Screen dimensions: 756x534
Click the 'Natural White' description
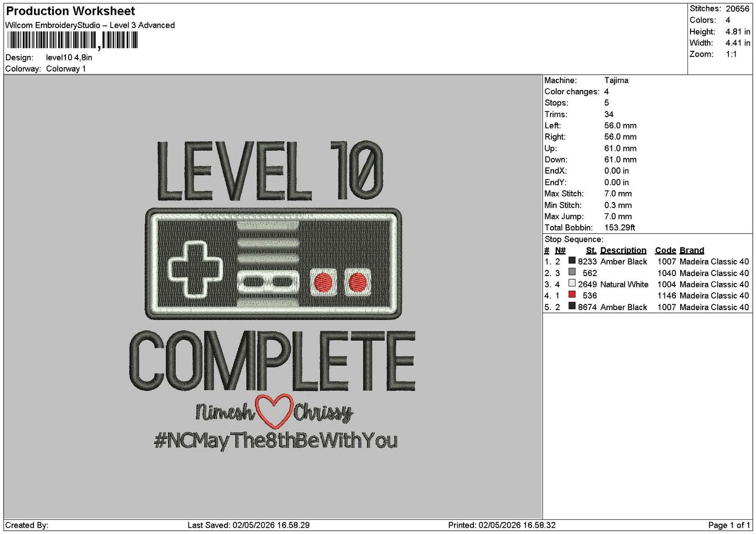(x=624, y=285)
